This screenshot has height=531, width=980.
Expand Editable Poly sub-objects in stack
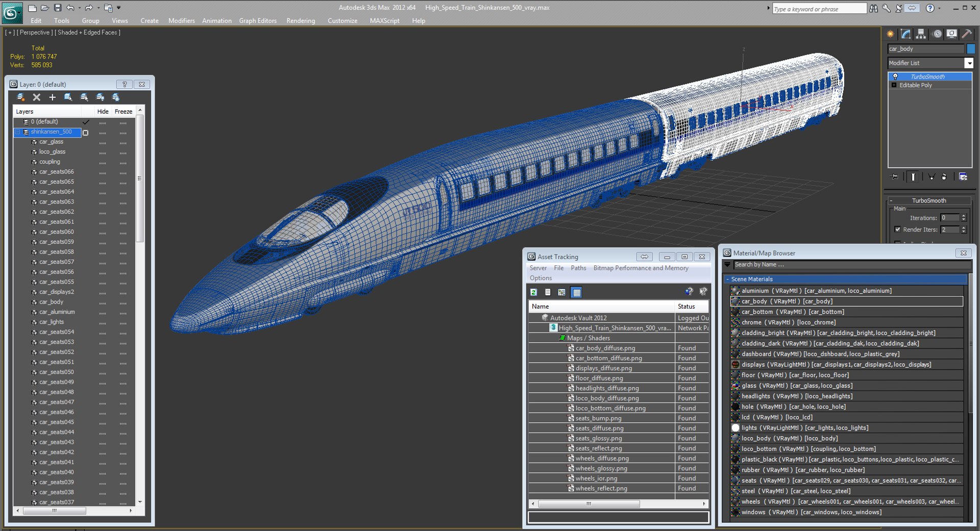pyautogui.click(x=894, y=85)
